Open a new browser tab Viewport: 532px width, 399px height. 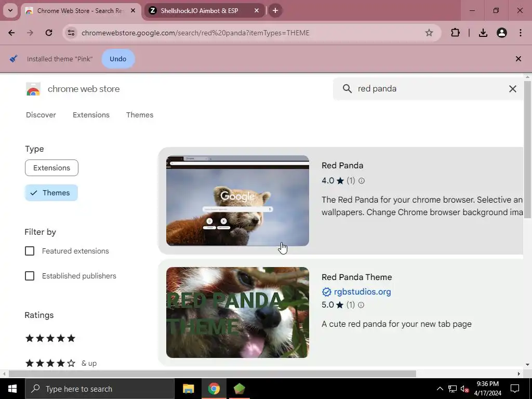275,10
